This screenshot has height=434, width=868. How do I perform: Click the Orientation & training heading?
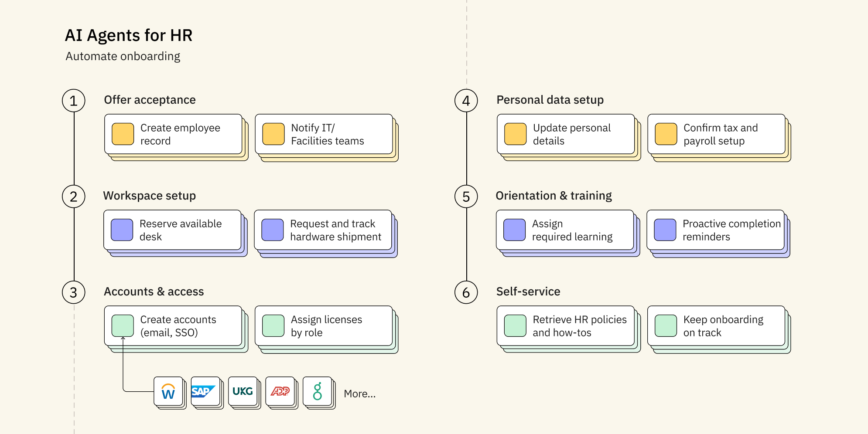point(554,196)
